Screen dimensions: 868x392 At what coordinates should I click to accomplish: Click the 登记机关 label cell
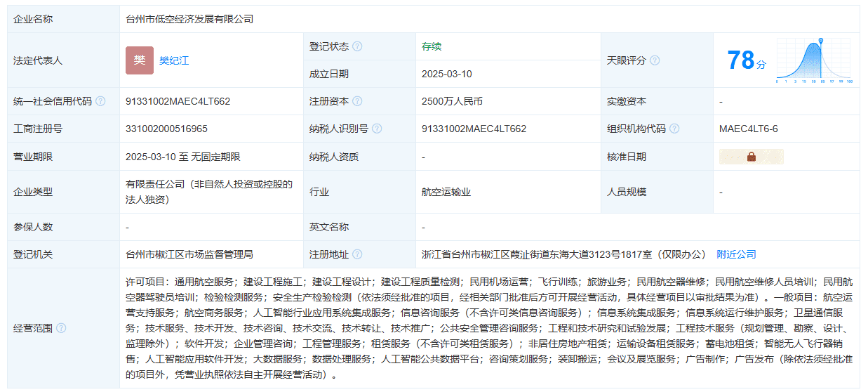[x=63, y=254]
